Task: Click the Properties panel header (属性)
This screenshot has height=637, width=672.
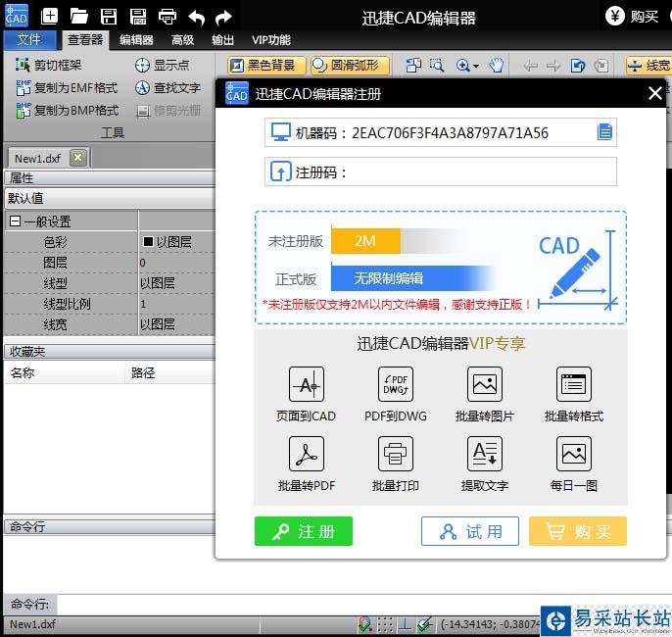Action: 110,177
